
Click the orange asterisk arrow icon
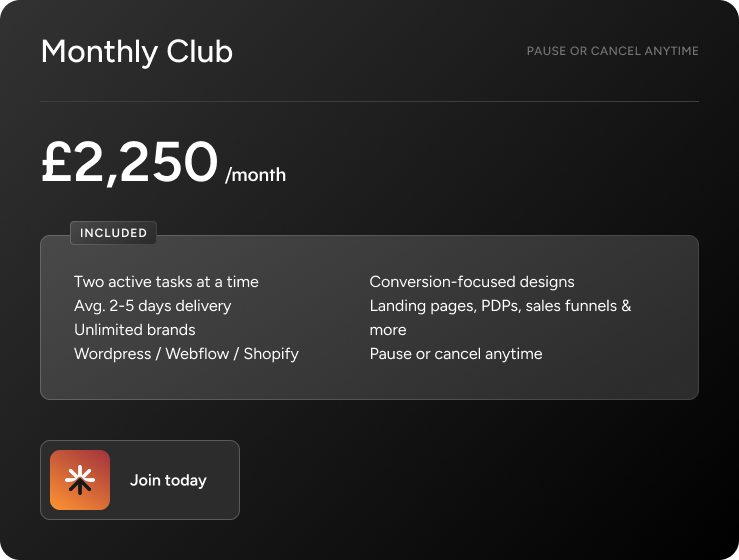80,480
